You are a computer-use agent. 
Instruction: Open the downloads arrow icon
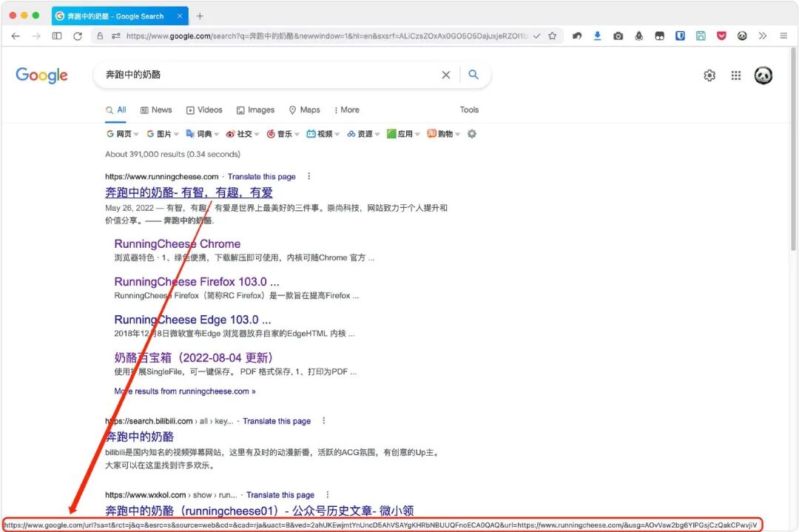(x=598, y=36)
